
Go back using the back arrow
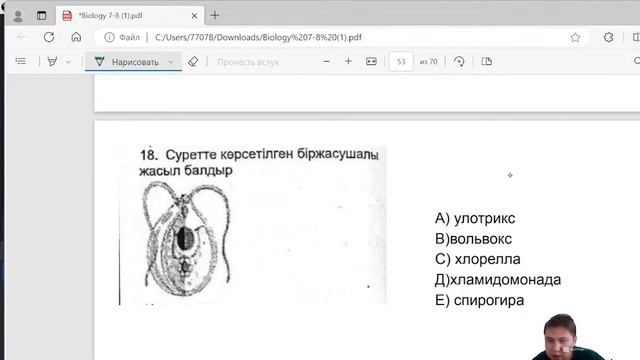tap(22, 37)
